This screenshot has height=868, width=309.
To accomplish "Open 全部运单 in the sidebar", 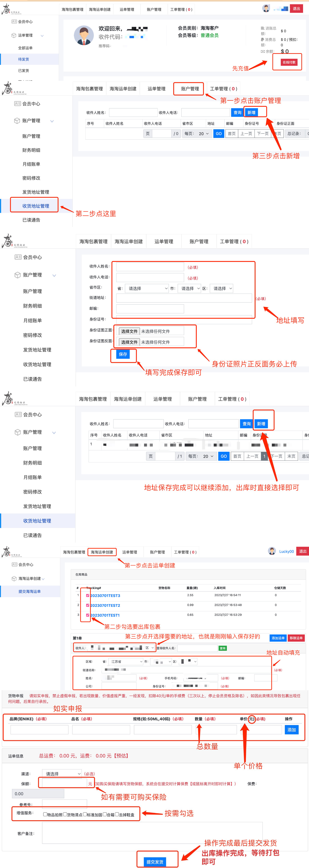I will click(25, 48).
